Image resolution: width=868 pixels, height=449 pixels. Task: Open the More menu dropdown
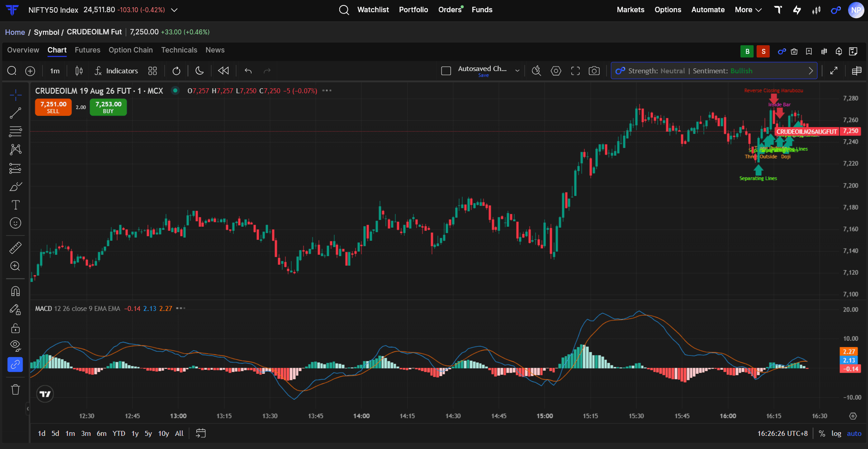748,10
